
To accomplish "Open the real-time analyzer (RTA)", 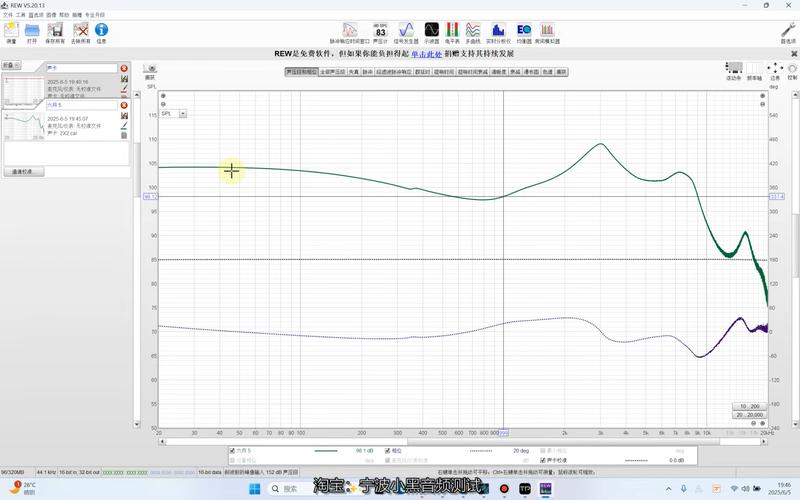I will 498,33.
